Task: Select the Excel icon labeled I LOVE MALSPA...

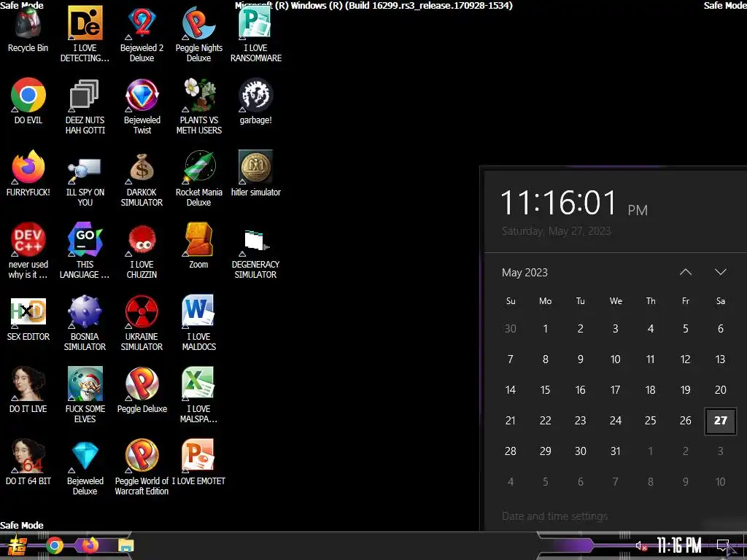Action: pyautogui.click(x=198, y=384)
